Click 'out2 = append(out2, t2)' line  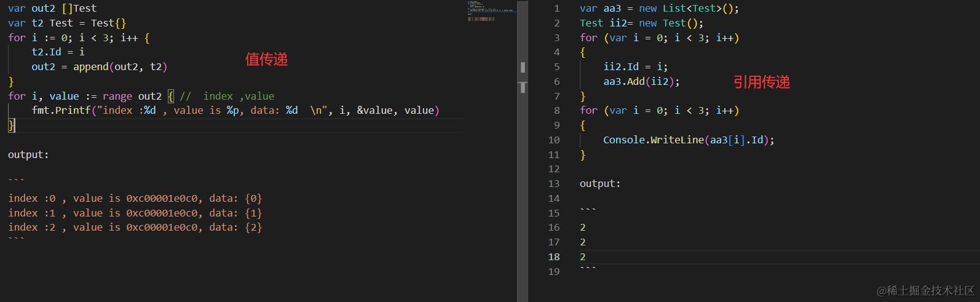pyautogui.click(x=100, y=66)
